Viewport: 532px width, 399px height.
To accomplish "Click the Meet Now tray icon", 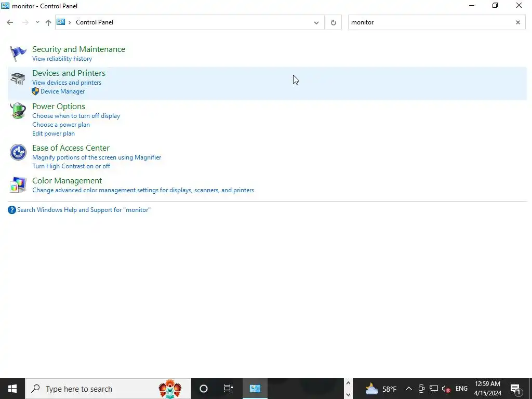I will coord(421,389).
